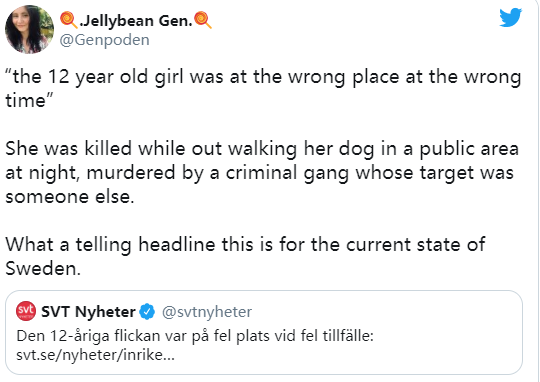Click the lollipop emoji after Jellybean Gen.
Image resolution: width=540 pixels, height=382 pixels.
tap(202, 20)
